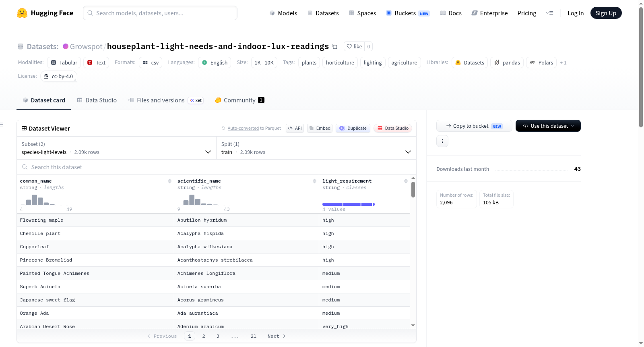Click the Polars library tag

[541, 62]
